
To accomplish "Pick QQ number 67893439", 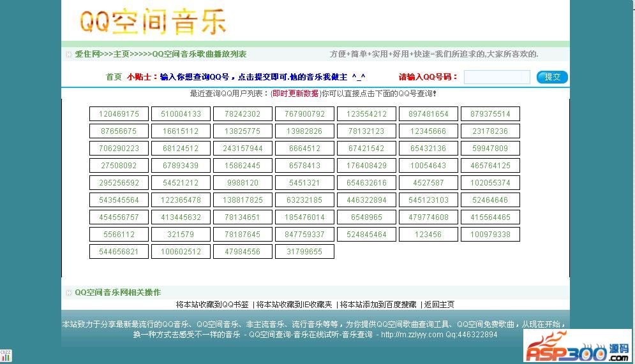I will point(181,166).
